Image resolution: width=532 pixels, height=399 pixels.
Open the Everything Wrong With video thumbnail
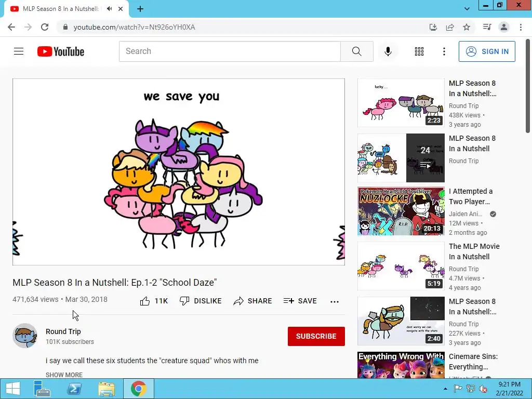pyautogui.click(x=401, y=365)
